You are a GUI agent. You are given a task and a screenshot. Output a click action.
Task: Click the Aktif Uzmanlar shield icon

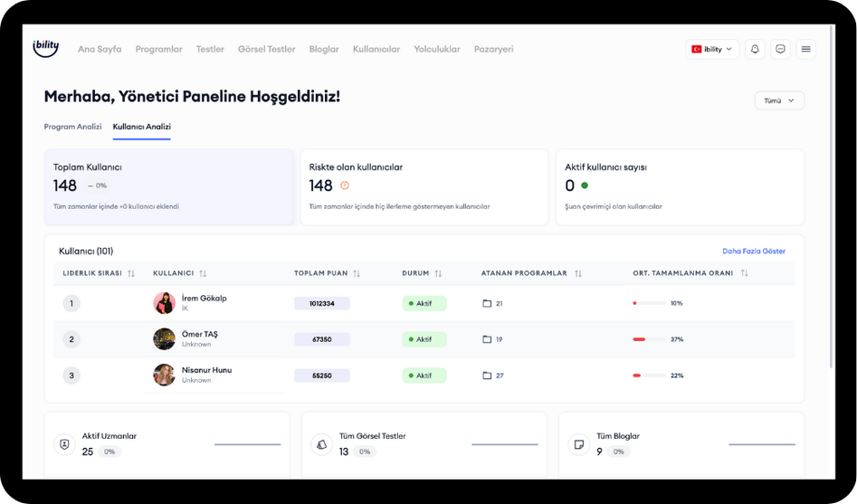tap(64, 444)
